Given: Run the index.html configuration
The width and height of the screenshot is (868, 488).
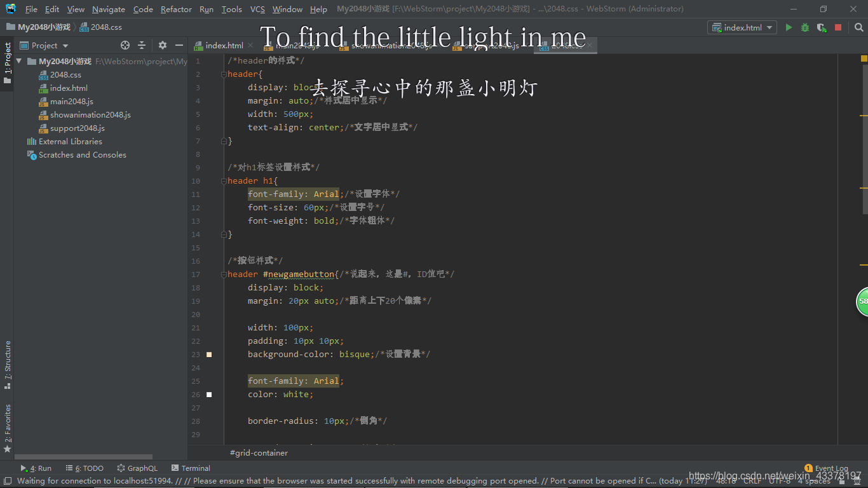Looking at the screenshot, I should [789, 27].
